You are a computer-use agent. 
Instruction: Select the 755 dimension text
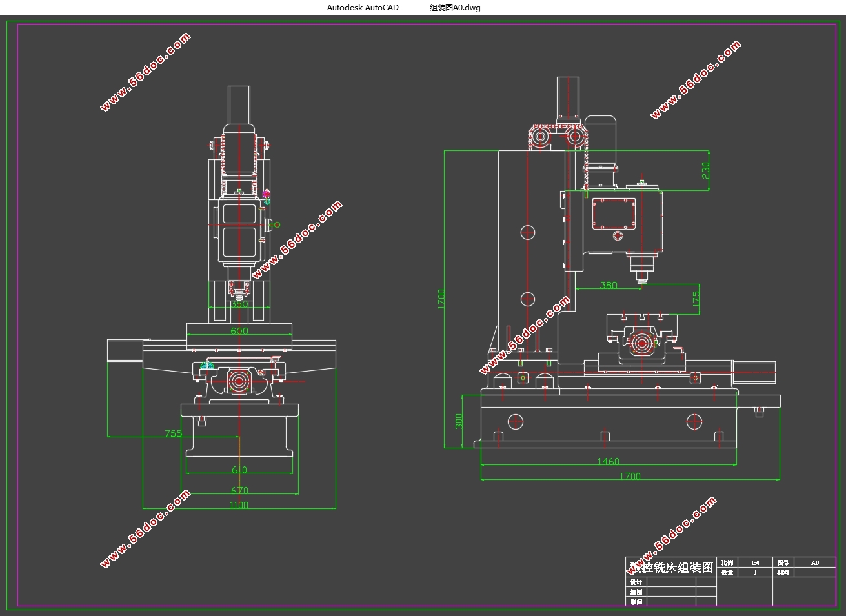point(174,433)
